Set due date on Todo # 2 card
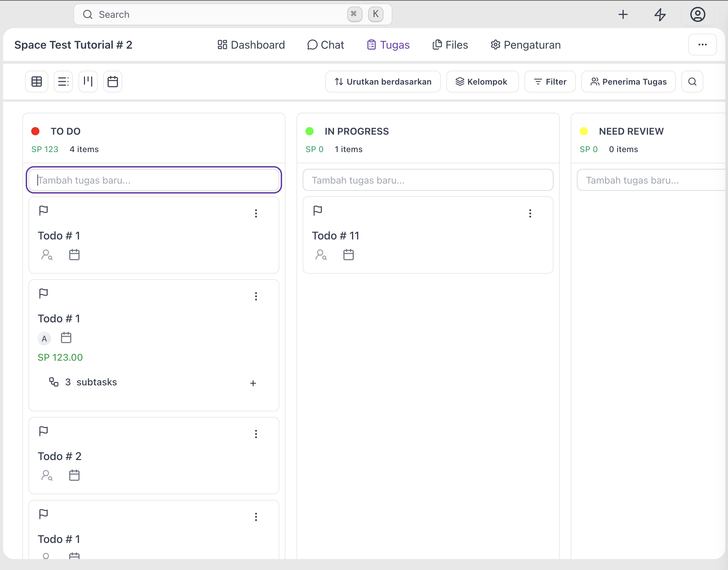728x570 pixels. click(x=74, y=475)
